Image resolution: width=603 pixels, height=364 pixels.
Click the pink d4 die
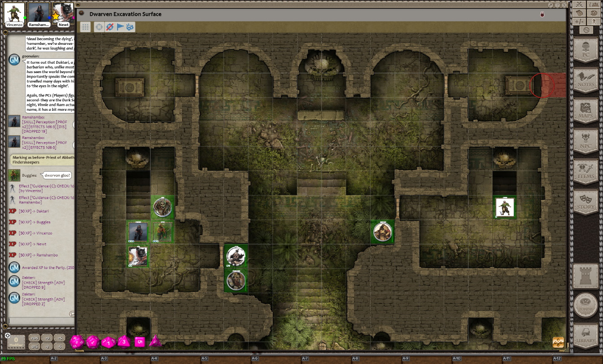[155, 341]
